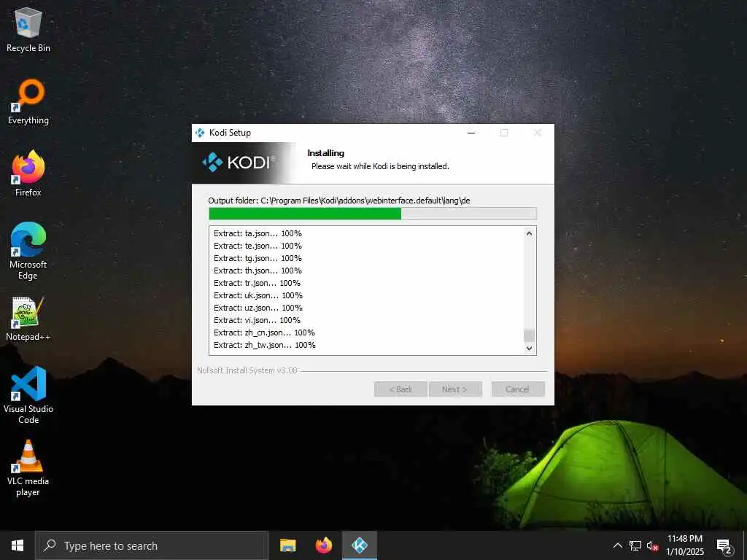Open the muted volume tray icon
Image resolution: width=747 pixels, height=560 pixels.
click(652, 545)
